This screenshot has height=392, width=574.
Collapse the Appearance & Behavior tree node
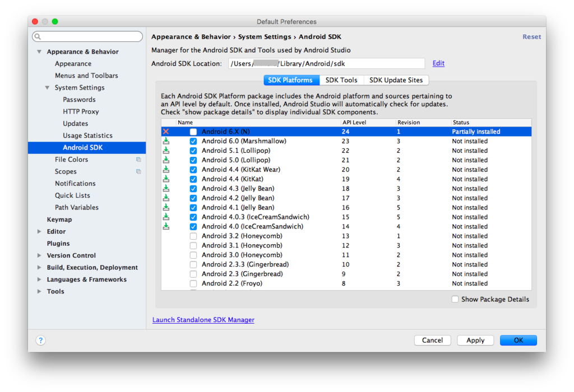point(39,52)
